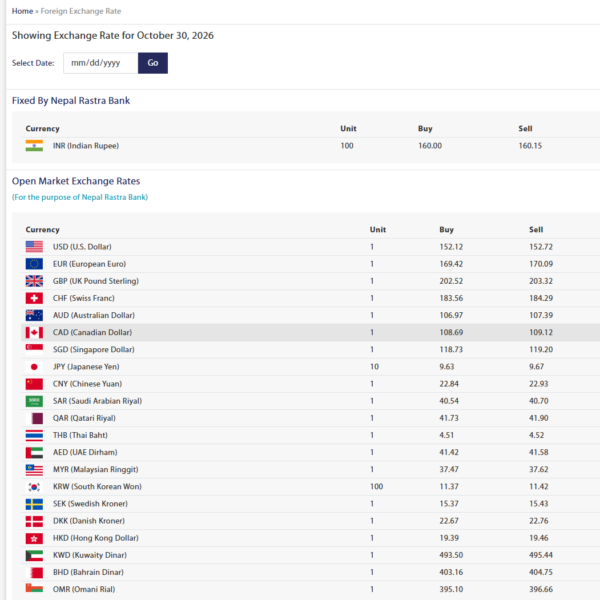This screenshot has width=600, height=600.
Task: Click the European Euro flag icon
Action: (34, 264)
